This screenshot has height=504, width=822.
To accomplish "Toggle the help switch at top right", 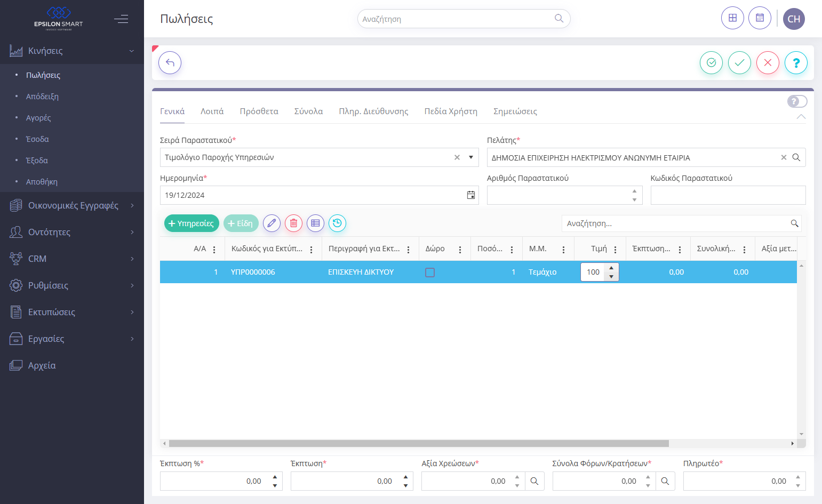I will (797, 101).
